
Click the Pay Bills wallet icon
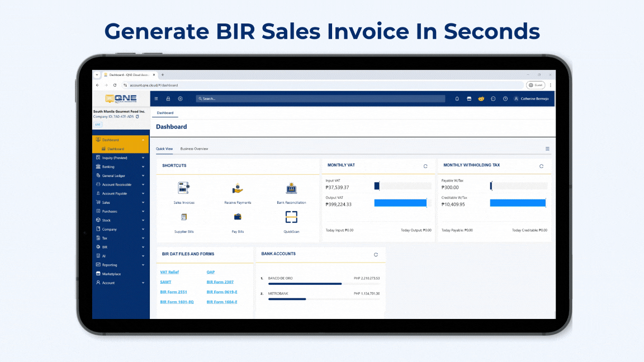[x=238, y=217]
